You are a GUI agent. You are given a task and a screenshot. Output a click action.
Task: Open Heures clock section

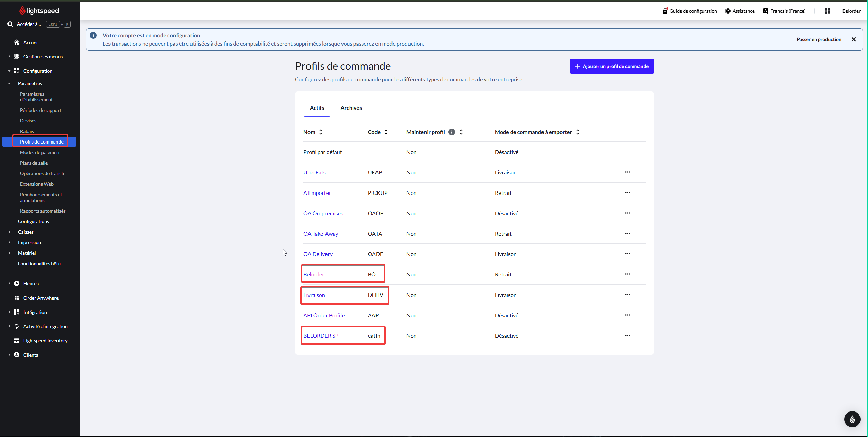[x=31, y=284]
